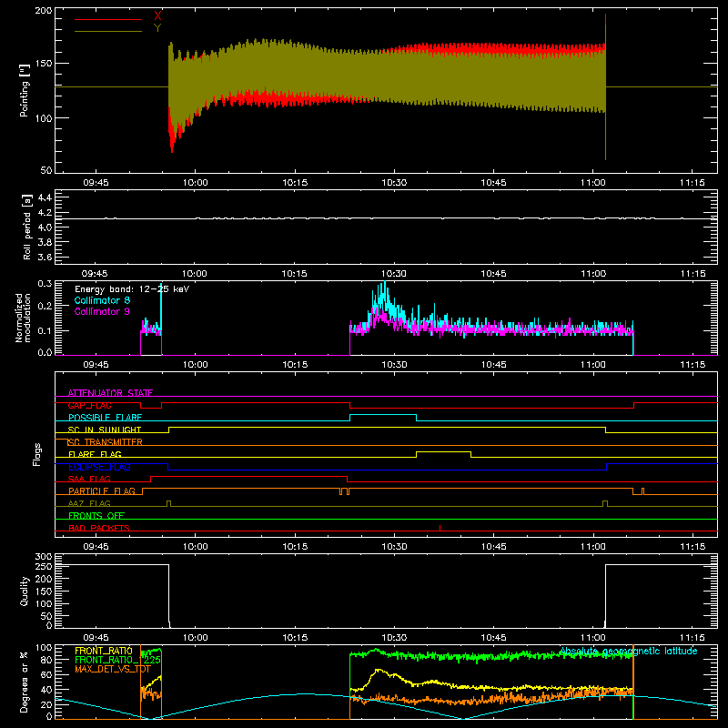Click the FRONTS_OFF label

coord(96,515)
